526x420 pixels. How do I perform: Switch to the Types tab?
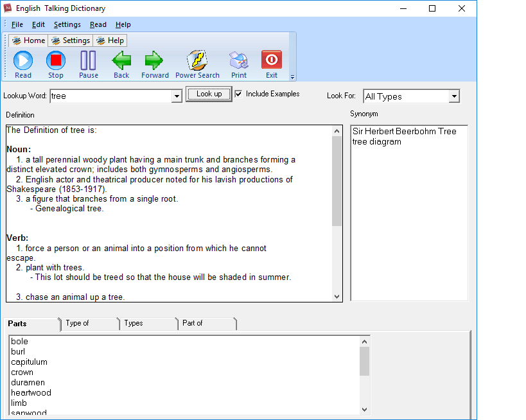tap(148, 324)
